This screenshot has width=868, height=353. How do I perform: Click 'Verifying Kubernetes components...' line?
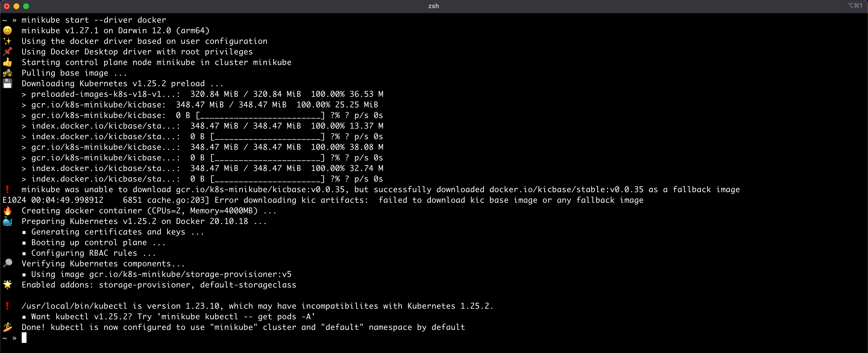(103, 264)
